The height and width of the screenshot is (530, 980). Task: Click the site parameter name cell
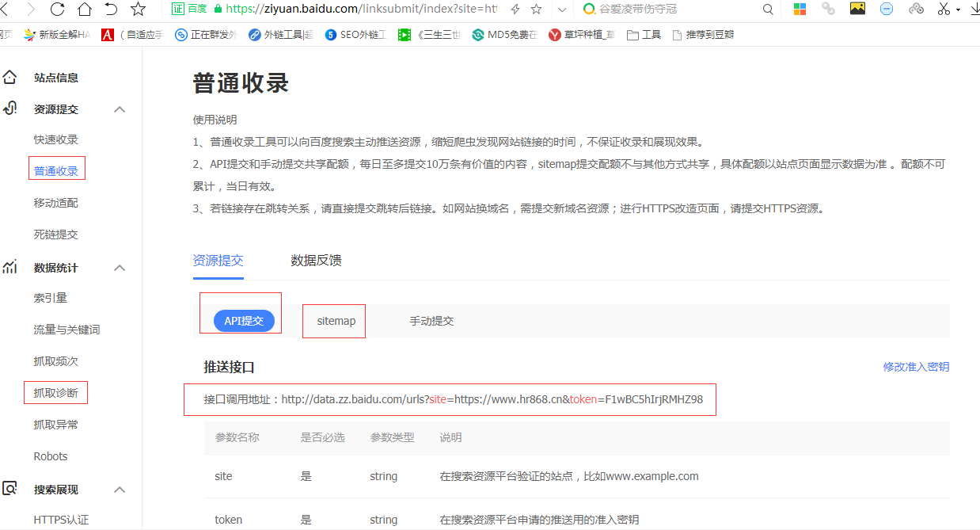[x=223, y=476]
